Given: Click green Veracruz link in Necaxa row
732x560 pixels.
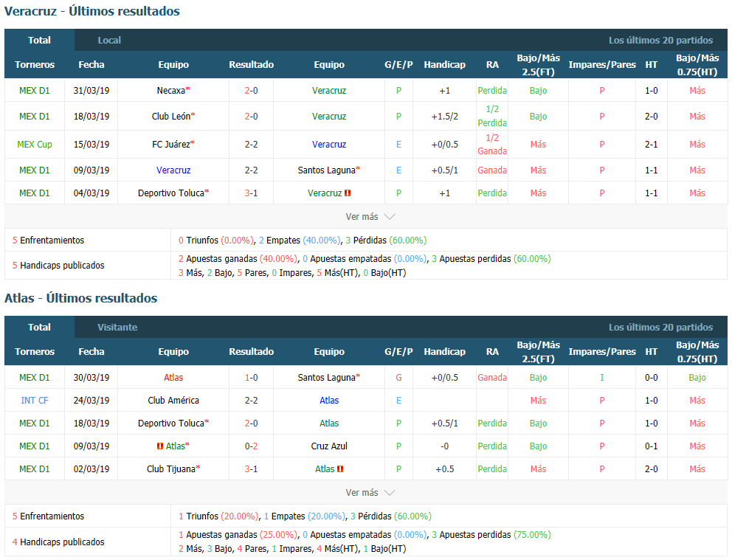Looking at the screenshot, I should (329, 91).
